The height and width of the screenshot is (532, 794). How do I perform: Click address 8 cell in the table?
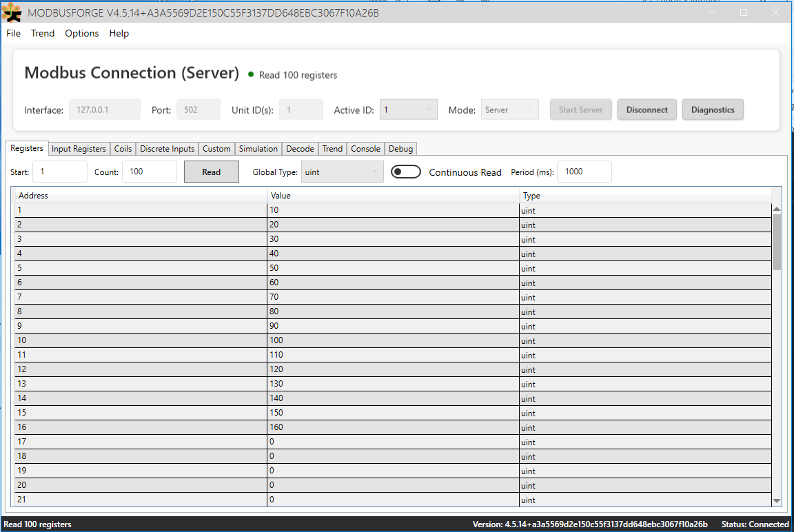tap(141, 311)
